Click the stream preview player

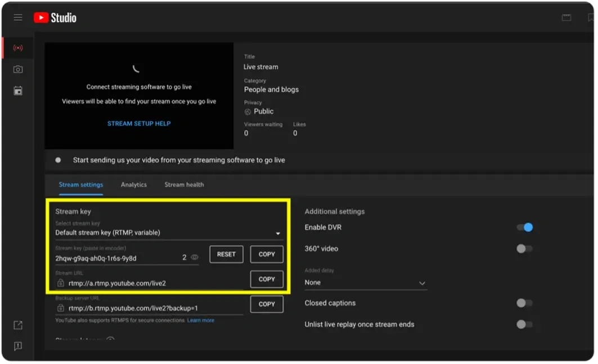pyautogui.click(x=139, y=96)
